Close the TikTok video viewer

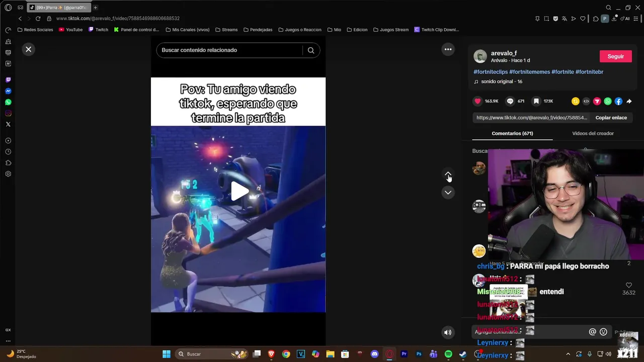pos(28,49)
